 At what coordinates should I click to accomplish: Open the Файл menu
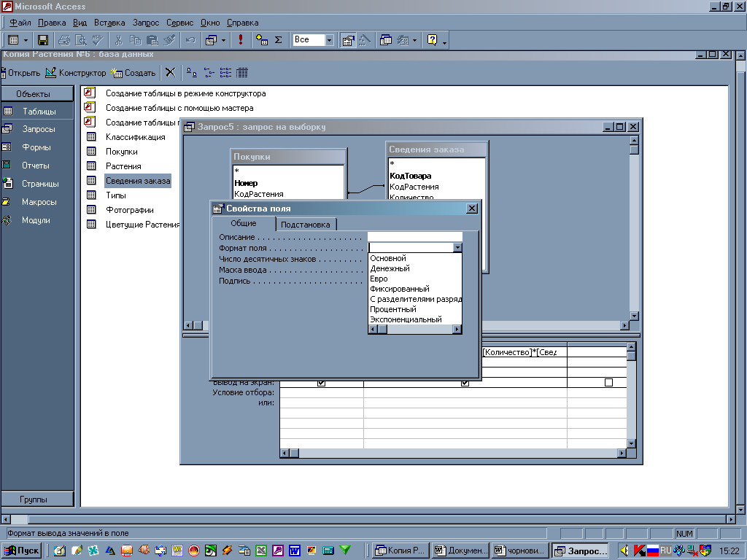pyautogui.click(x=20, y=23)
